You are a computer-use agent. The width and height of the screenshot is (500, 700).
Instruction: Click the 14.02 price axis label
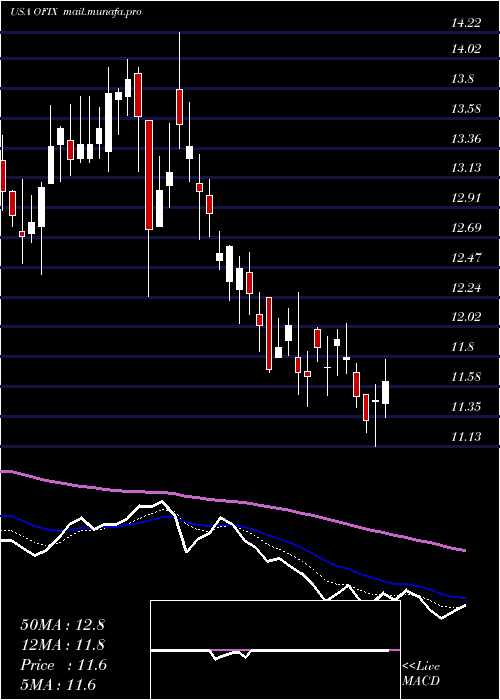point(466,49)
